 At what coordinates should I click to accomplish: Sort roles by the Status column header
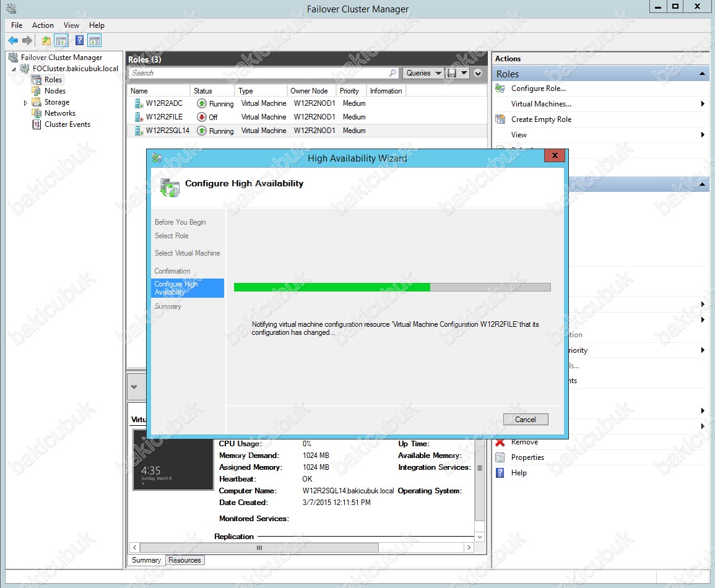212,91
